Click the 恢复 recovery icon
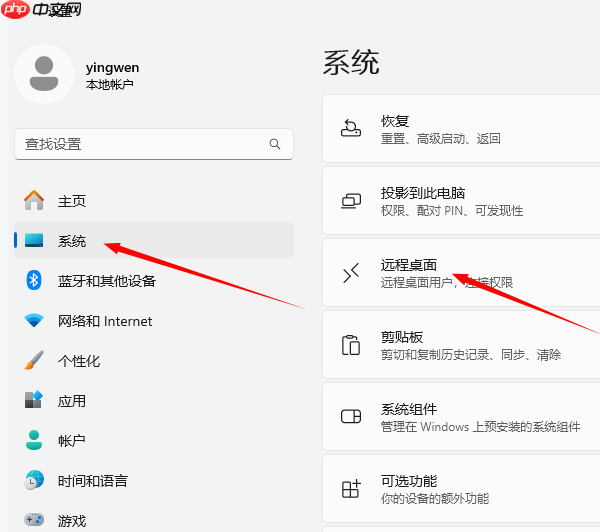600x532 pixels. 351,128
